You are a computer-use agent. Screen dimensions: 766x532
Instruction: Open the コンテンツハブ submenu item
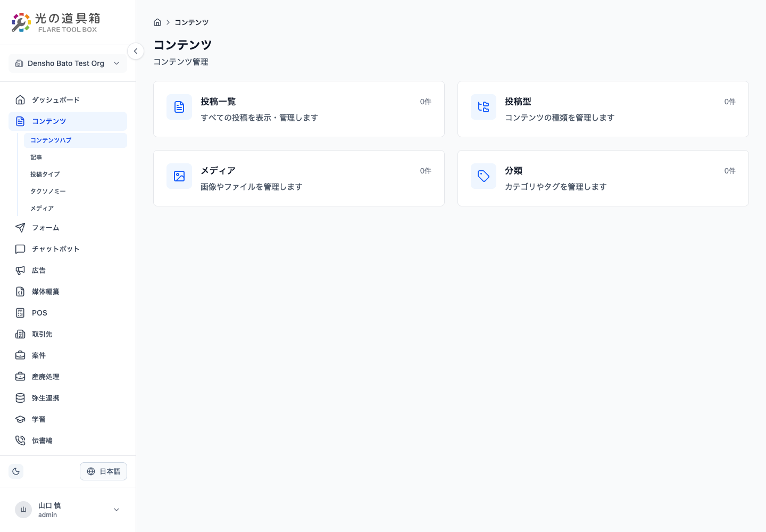76,140
